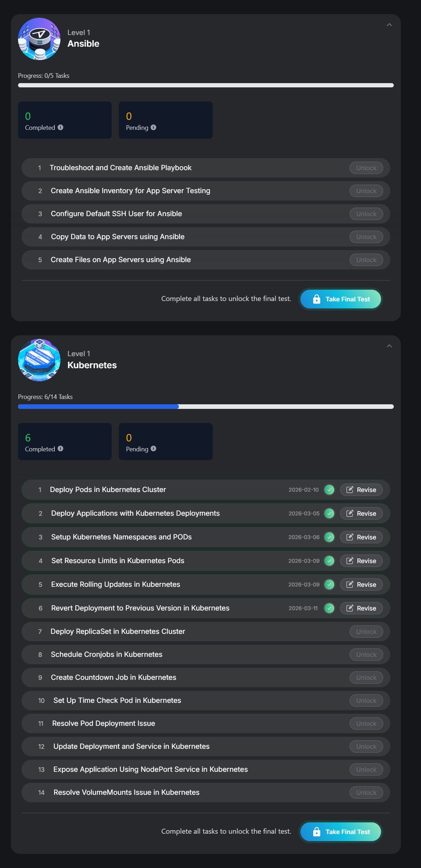Viewport: 421px width, 868px height.
Task: Unlock Resolve Pod Deployment Issue
Action: click(366, 723)
